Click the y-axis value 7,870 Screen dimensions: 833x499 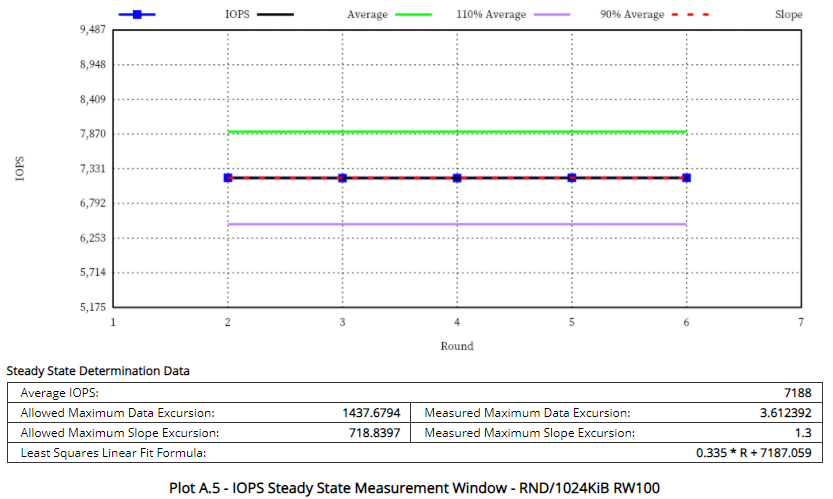tap(93, 134)
